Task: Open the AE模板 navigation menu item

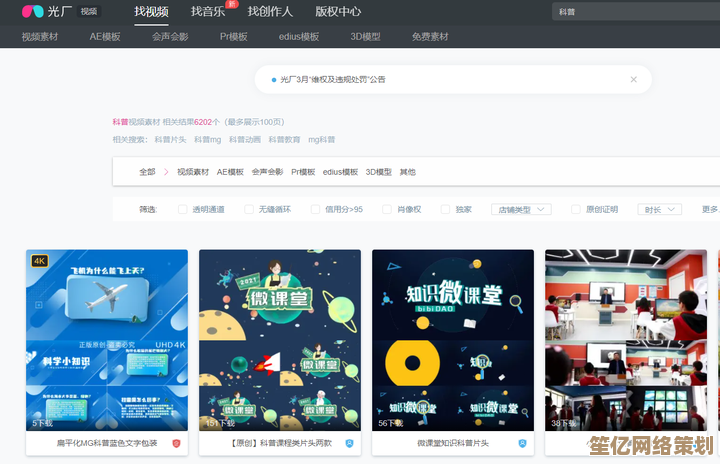Action: point(105,36)
